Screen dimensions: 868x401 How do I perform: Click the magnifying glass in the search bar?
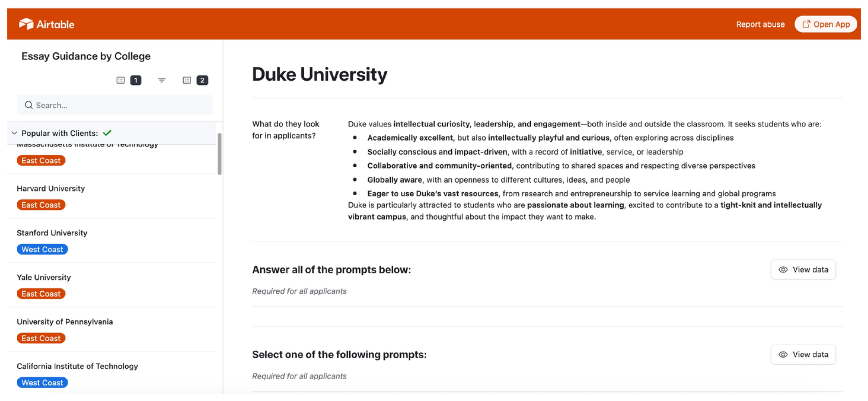pyautogui.click(x=29, y=105)
